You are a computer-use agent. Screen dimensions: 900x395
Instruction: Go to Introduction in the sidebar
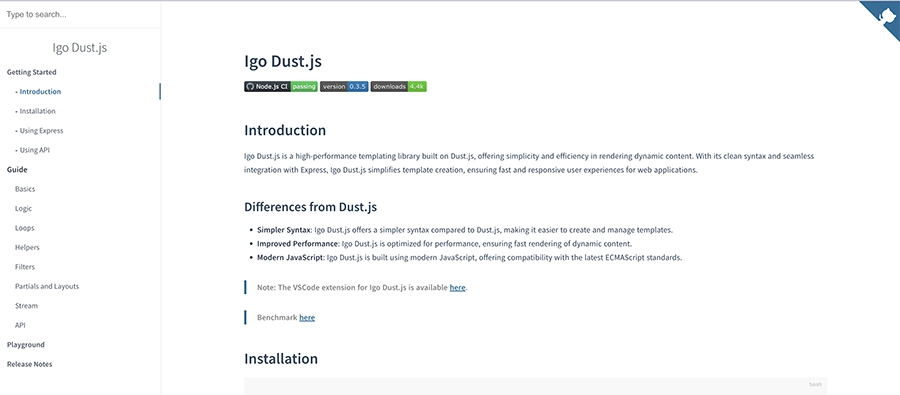40,92
